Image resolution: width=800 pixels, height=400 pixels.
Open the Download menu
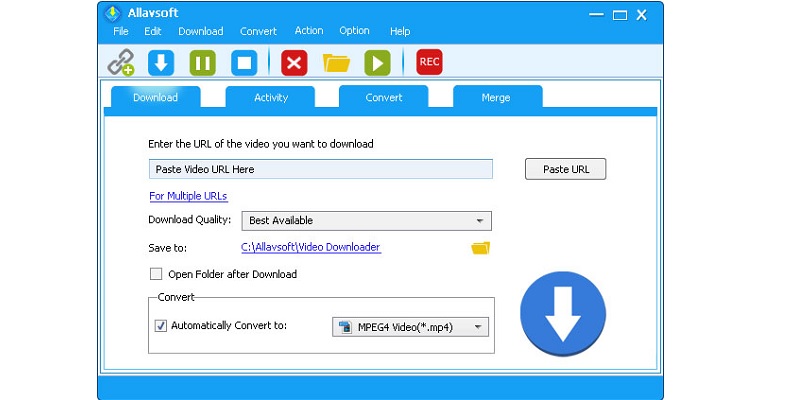(201, 31)
